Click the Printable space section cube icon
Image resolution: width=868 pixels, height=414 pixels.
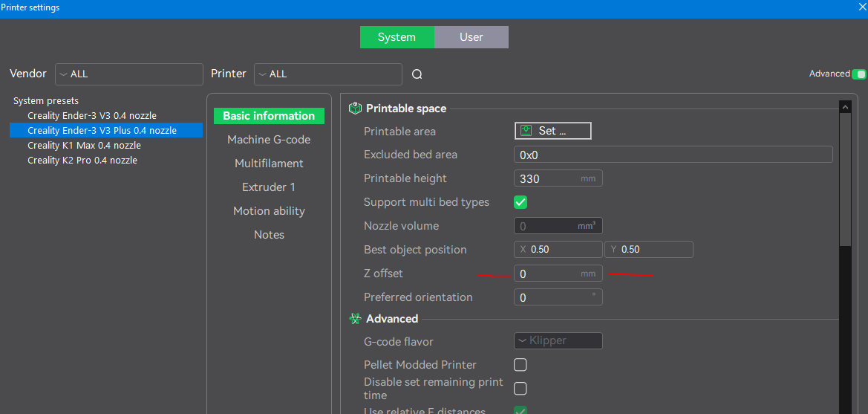355,109
